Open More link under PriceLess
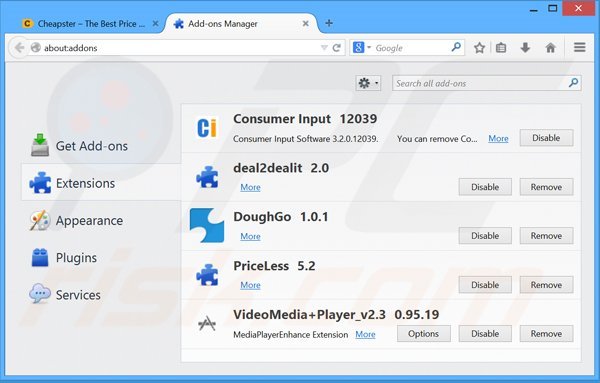Screen dimensions: 600x383 (x=250, y=285)
